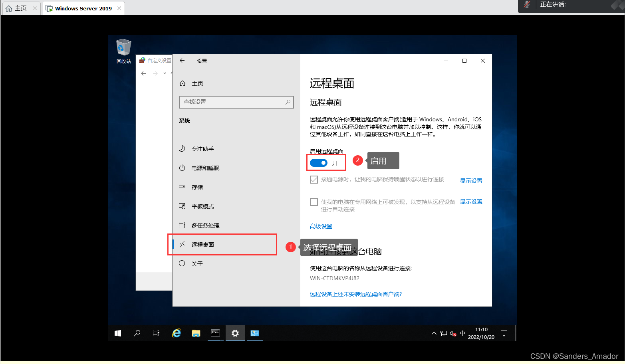The image size is (625, 364).
Task: Enable 使我的电脑在专用网络上可被发现 checkbox
Action: (x=314, y=202)
